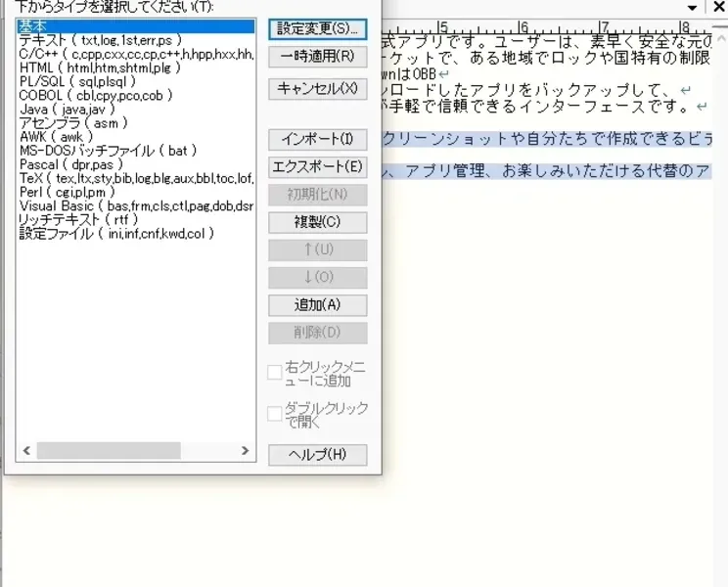Screen dimensions: 728x587
Task: Select 基本 in the type list
Action: click(x=136, y=26)
